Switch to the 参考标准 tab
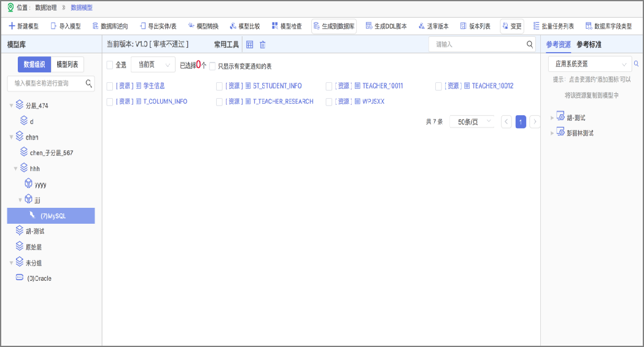The width and height of the screenshot is (644, 347). click(589, 45)
